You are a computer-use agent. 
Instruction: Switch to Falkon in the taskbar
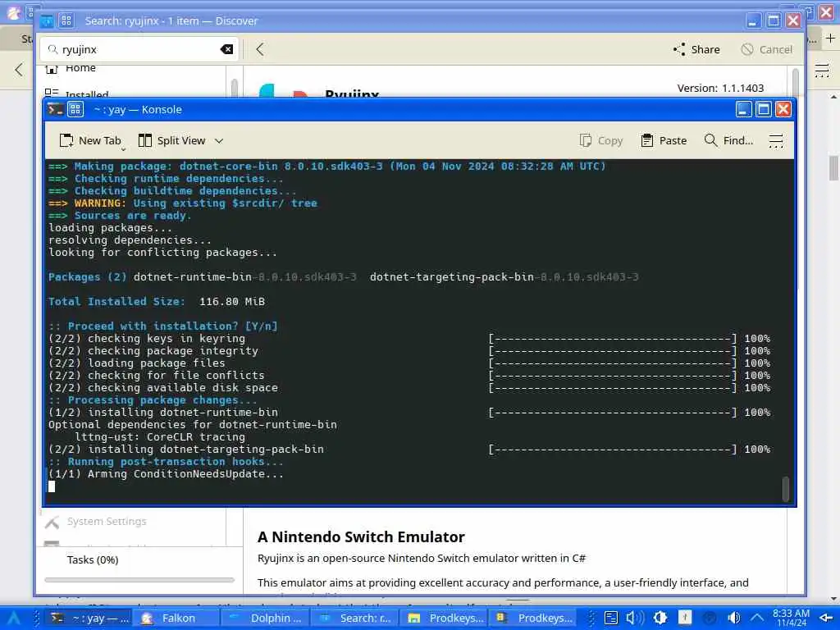[176, 619]
